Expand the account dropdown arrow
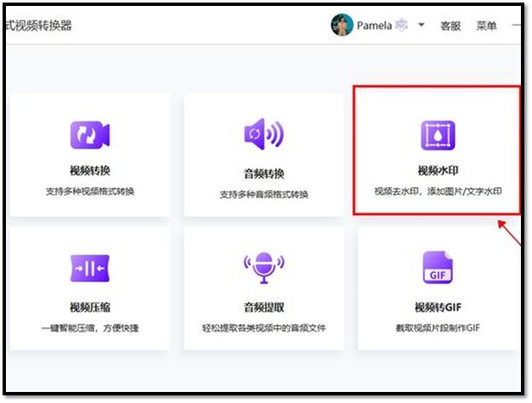 click(421, 25)
